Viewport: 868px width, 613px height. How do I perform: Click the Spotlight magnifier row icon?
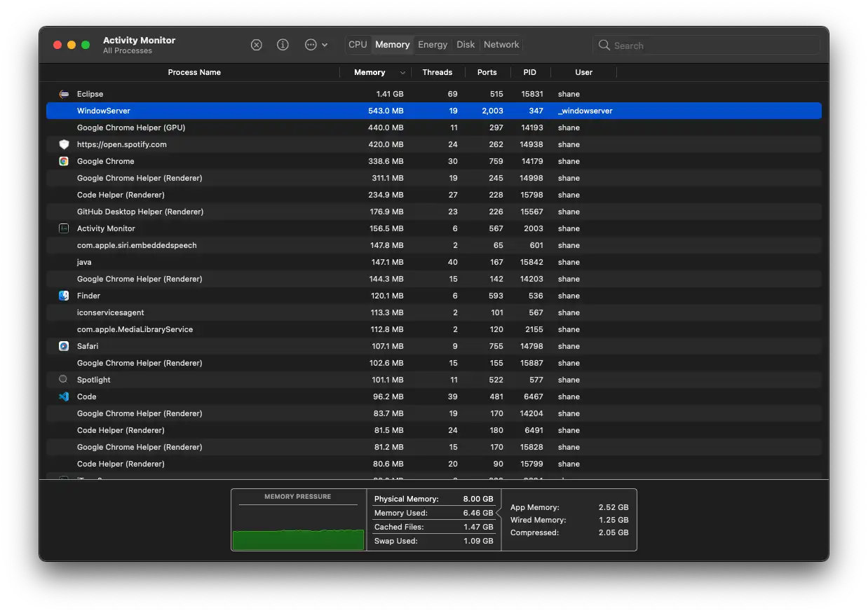[64, 380]
